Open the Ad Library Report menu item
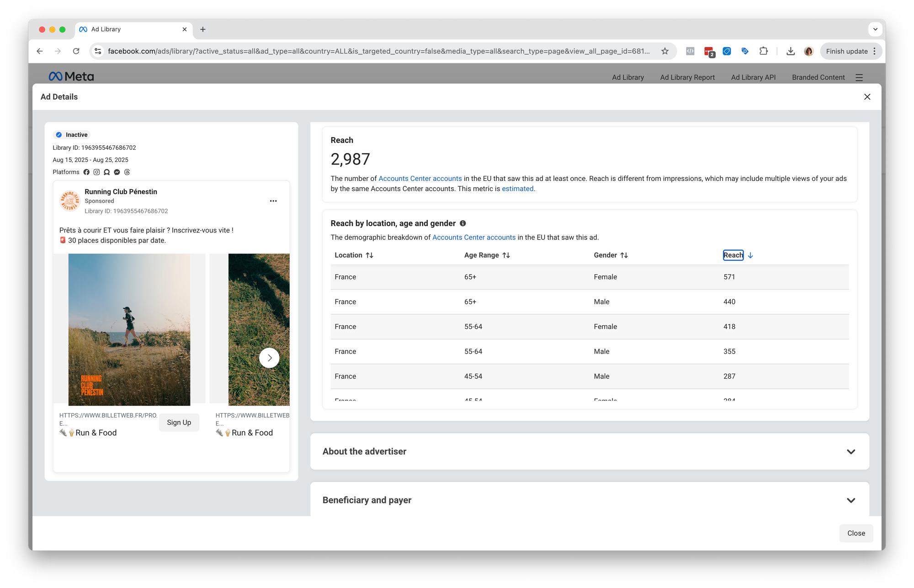This screenshot has height=588, width=914. [x=687, y=78]
